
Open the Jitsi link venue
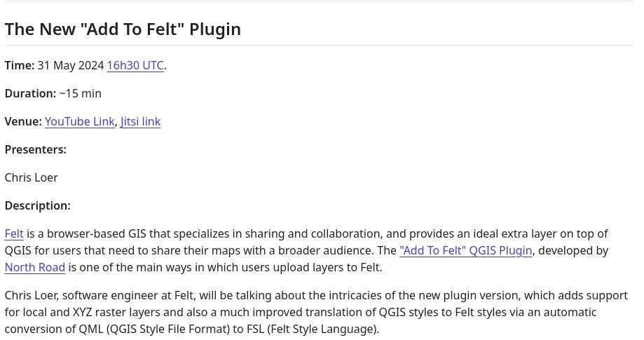[x=140, y=121]
